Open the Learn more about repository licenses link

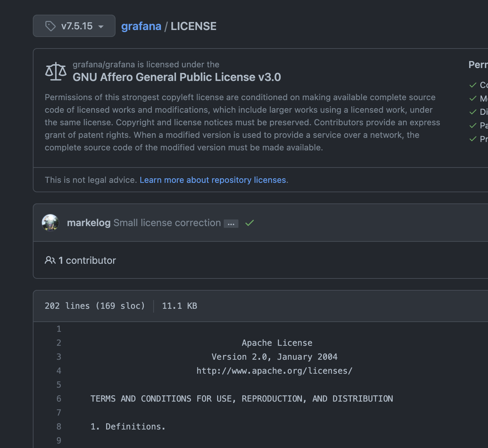click(213, 180)
